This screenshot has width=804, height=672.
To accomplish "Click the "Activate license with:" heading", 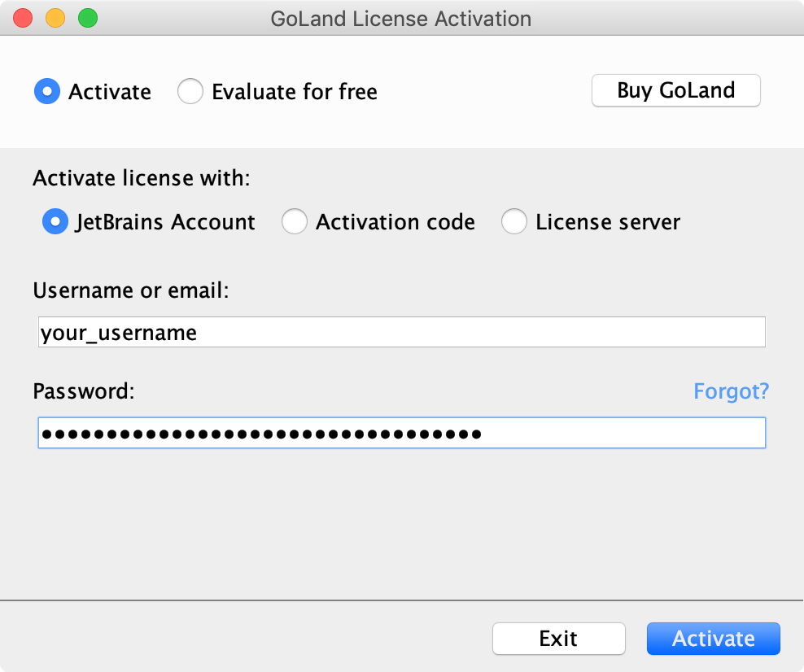I will (142, 178).
